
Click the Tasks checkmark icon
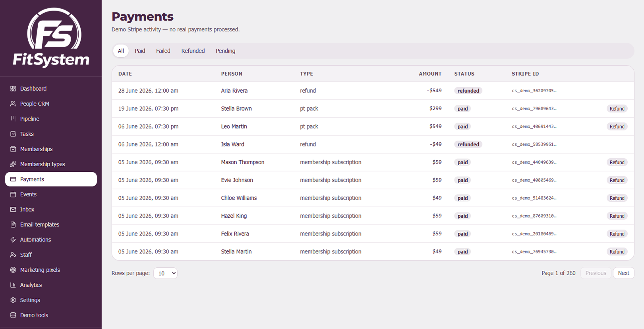point(13,134)
